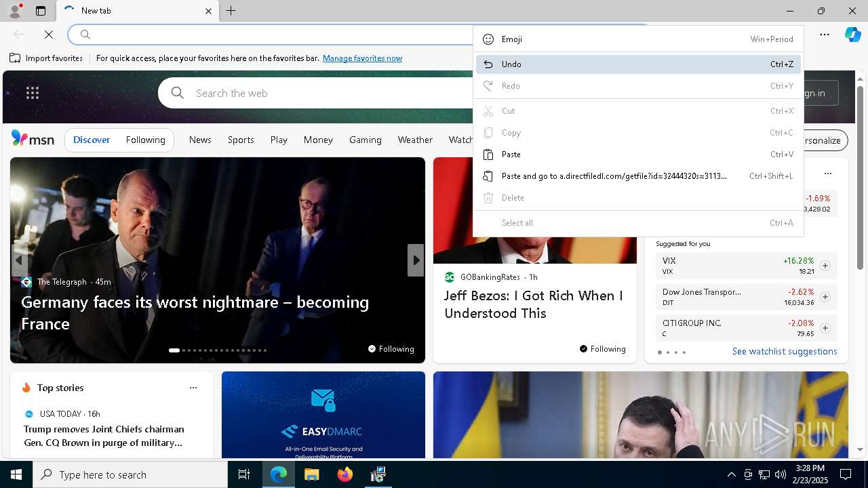Open the Money tab

coord(318,140)
